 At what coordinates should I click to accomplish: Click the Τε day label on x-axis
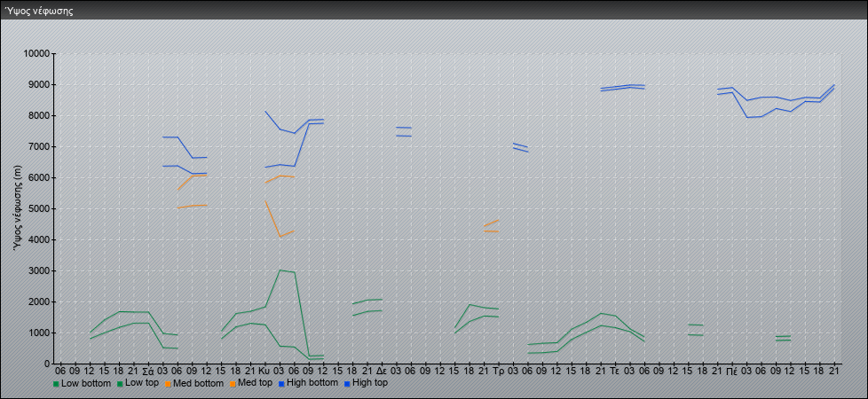pyautogui.click(x=615, y=371)
